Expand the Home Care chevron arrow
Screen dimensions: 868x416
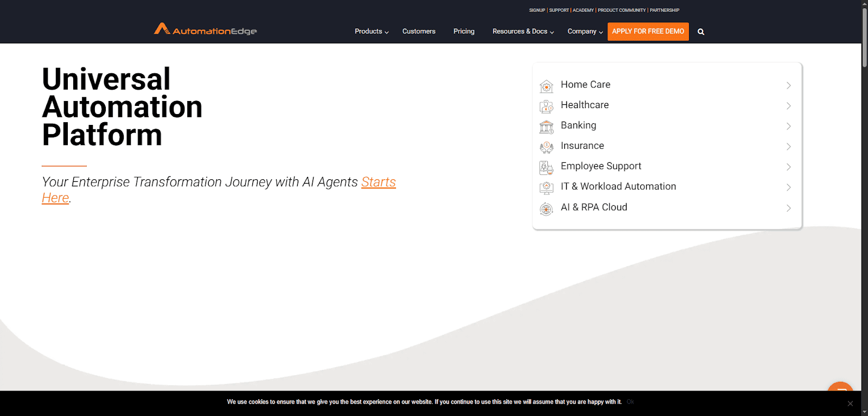point(788,85)
